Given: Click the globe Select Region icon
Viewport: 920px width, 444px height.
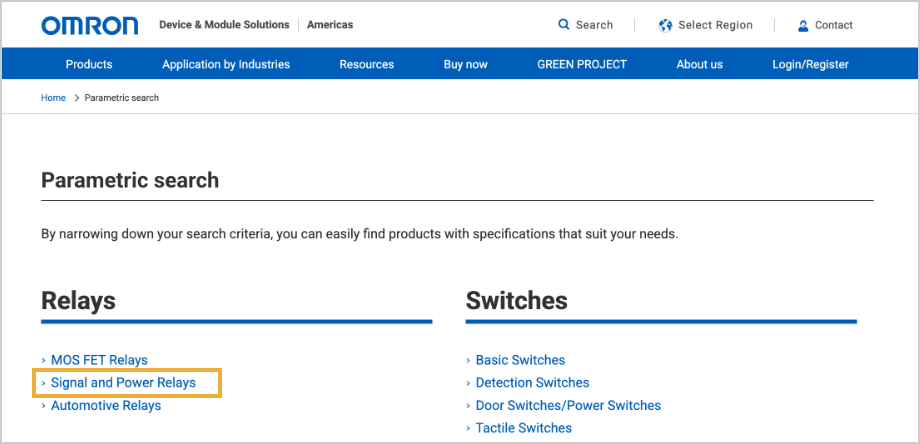Looking at the screenshot, I should click(665, 25).
